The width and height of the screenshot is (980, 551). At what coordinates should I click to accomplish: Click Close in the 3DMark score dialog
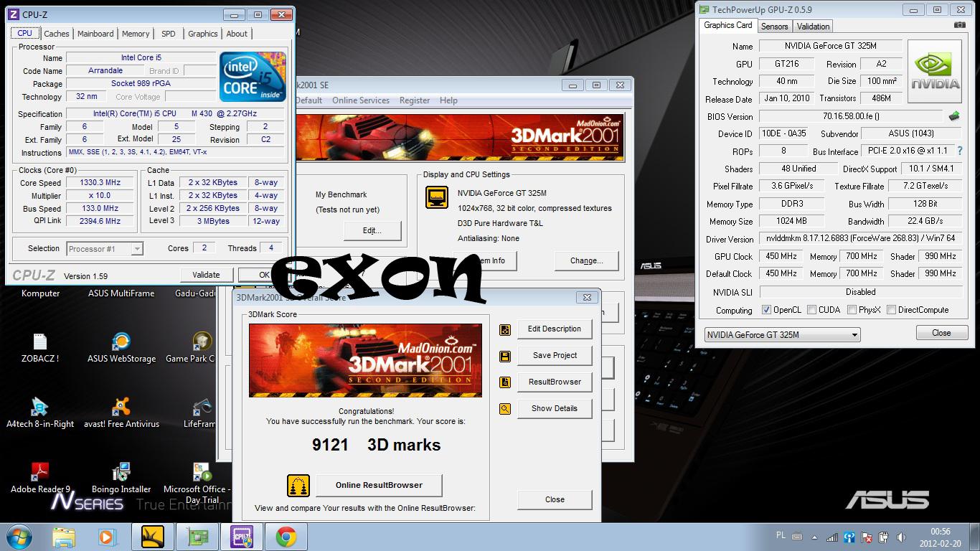coord(555,500)
